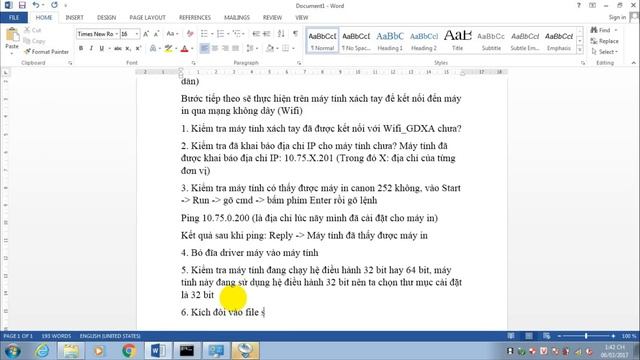Open Windows Explorer folder from taskbar

pyautogui.click(x=71, y=351)
